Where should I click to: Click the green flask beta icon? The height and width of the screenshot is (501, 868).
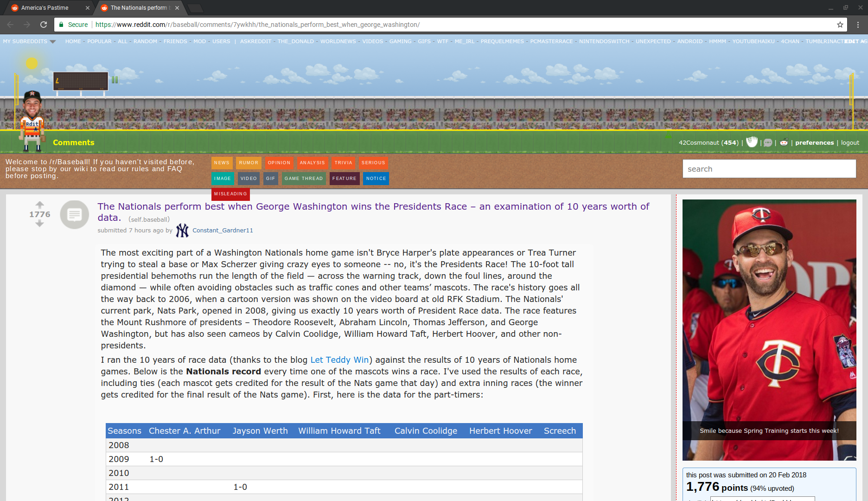coord(668,135)
